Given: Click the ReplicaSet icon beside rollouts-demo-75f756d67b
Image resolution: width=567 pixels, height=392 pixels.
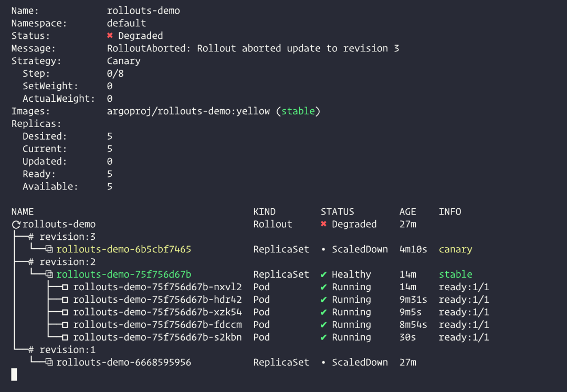Looking at the screenshot, I should click(x=49, y=274).
